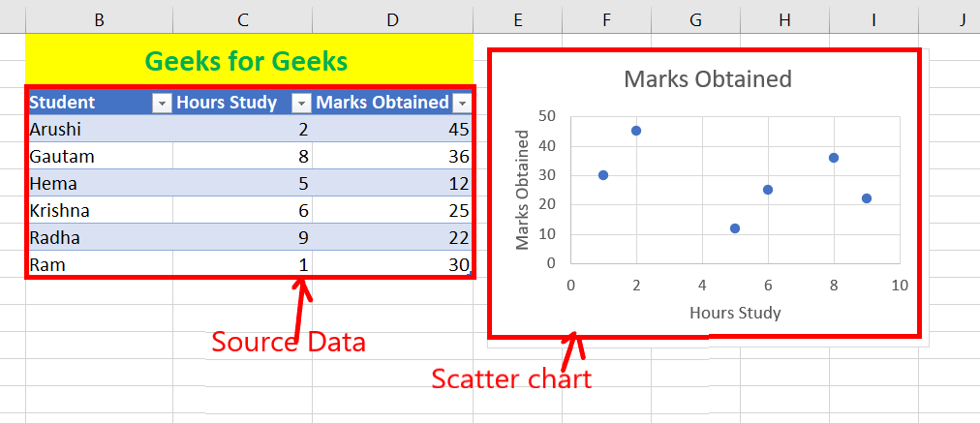Select column G header
The image size is (980, 423).
695,20
